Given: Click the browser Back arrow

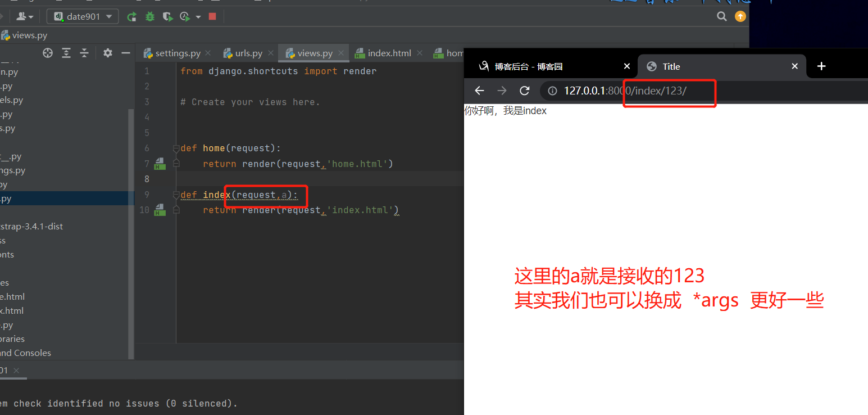Looking at the screenshot, I should pos(479,91).
